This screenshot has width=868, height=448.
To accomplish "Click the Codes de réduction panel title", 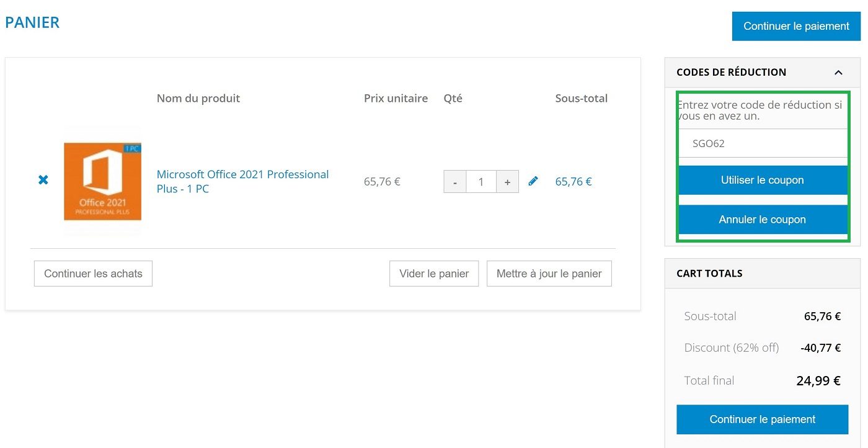I will coord(731,73).
